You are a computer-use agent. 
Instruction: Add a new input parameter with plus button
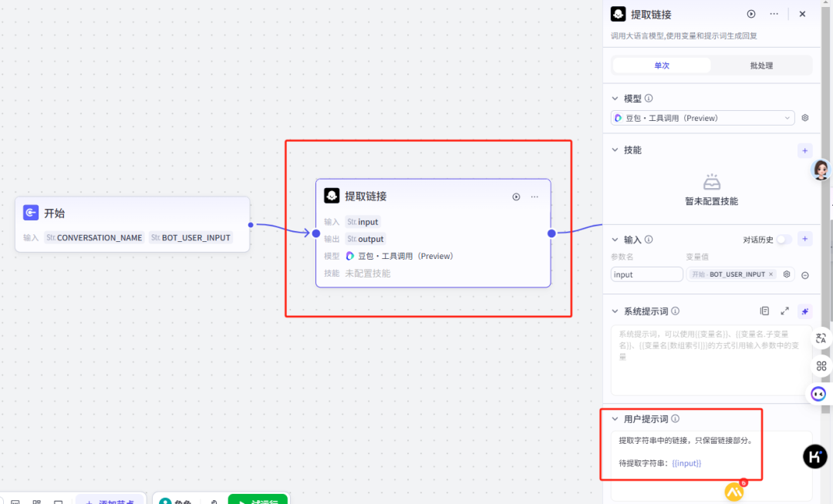coord(804,239)
